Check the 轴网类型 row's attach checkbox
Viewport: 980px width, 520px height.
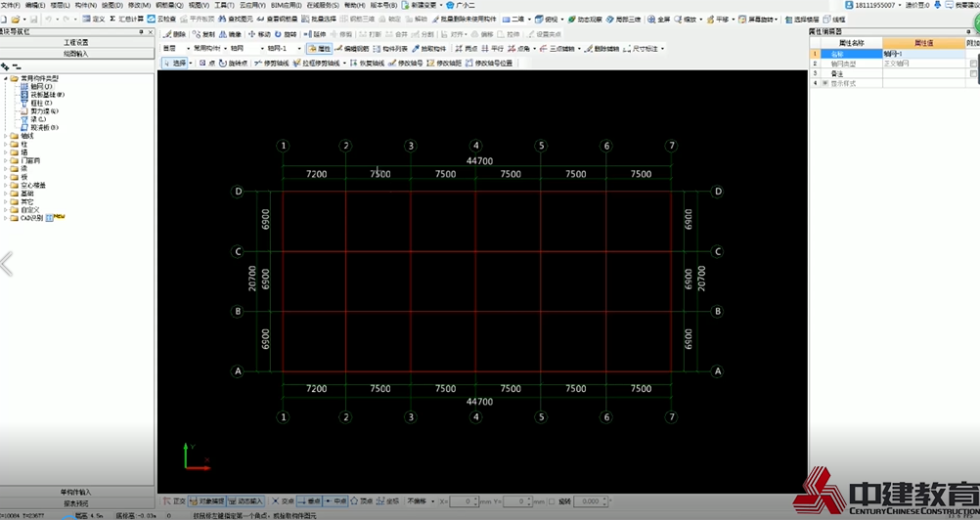973,64
